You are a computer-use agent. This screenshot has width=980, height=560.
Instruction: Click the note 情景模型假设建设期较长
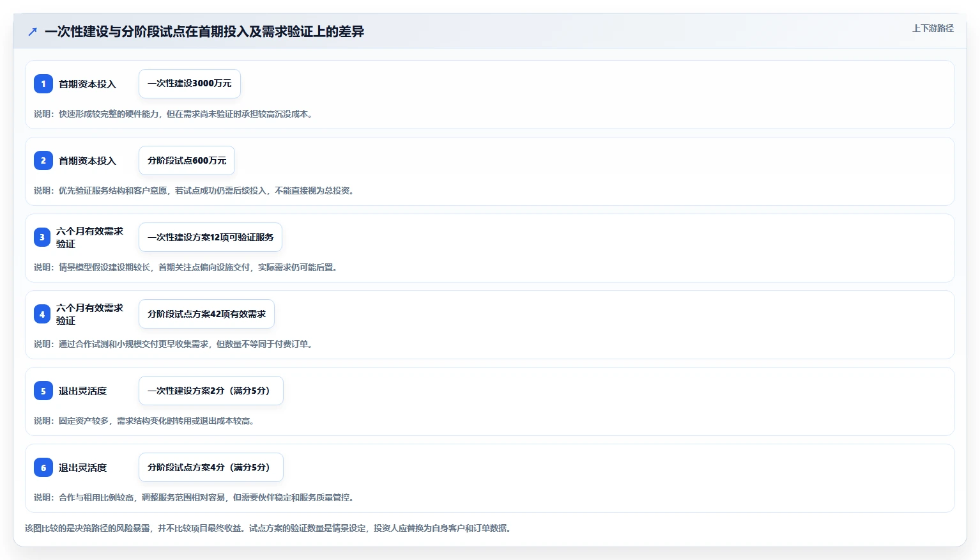point(185,267)
